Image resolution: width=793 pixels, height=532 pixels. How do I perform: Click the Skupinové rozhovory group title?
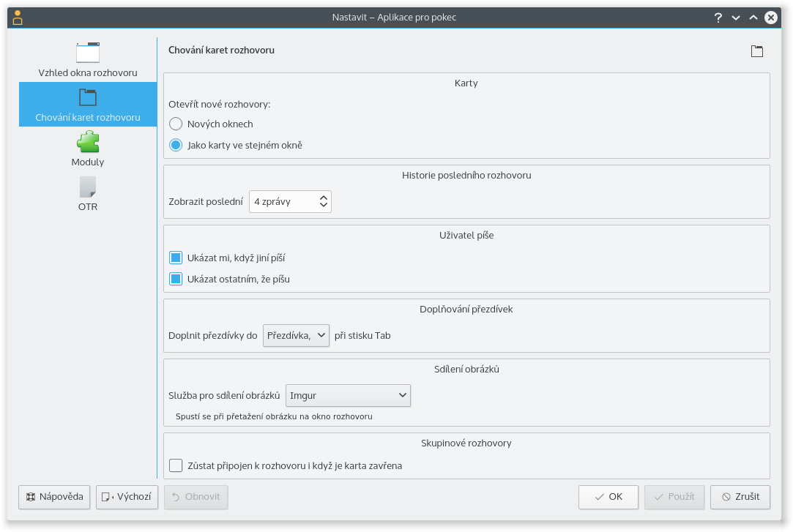click(x=466, y=443)
